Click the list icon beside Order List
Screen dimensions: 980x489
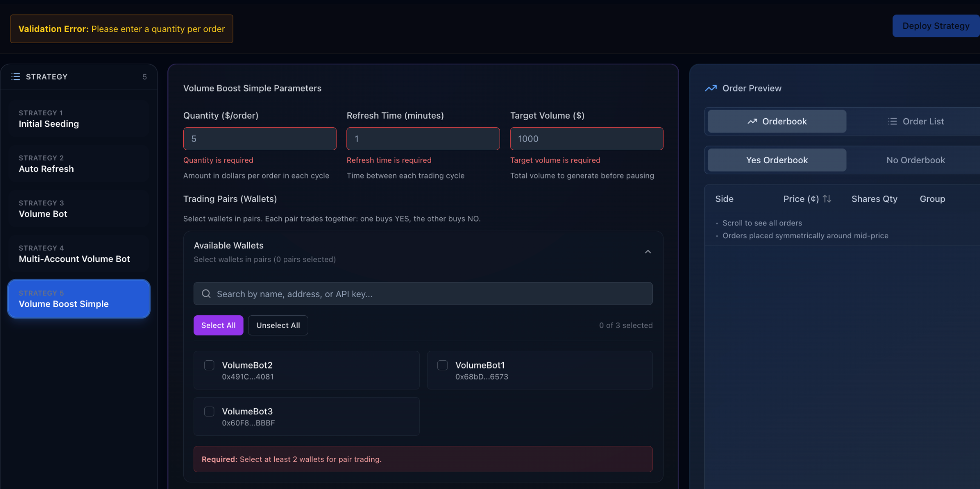point(892,122)
